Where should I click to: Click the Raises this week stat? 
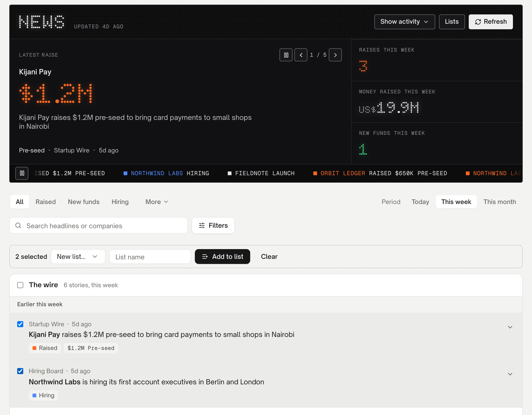point(437,60)
